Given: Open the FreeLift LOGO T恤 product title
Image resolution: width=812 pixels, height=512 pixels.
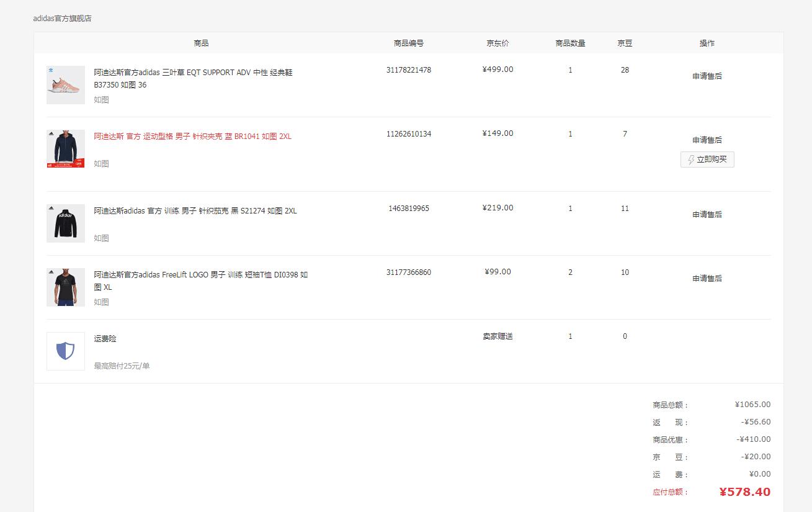Looking at the screenshot, I should click(200, 281).
